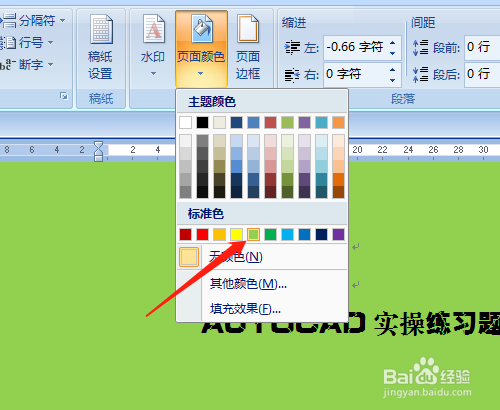
Task: Increase the right indent value with up arrow
Action: [x=393, y=70]
